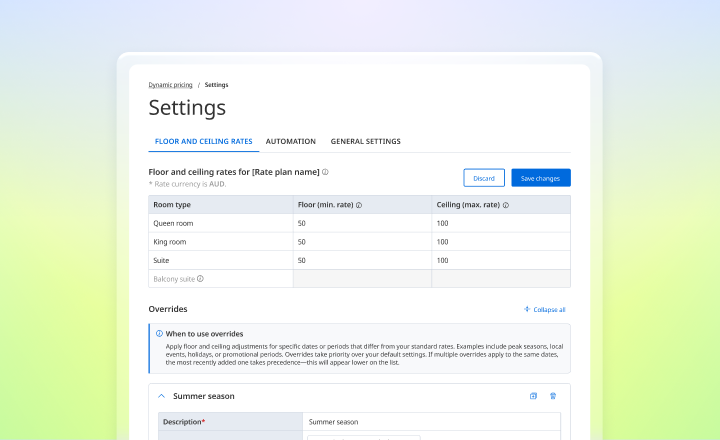Viewport: 720px width, 440px height.
Task: Click the Save changes button
Action: point(541,178)
